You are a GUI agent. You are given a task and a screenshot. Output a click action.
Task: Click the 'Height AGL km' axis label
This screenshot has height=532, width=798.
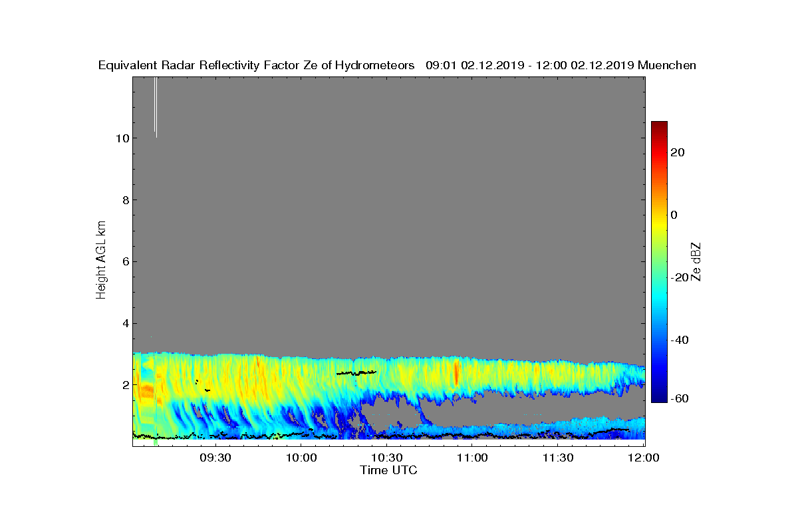click(102, 261)
